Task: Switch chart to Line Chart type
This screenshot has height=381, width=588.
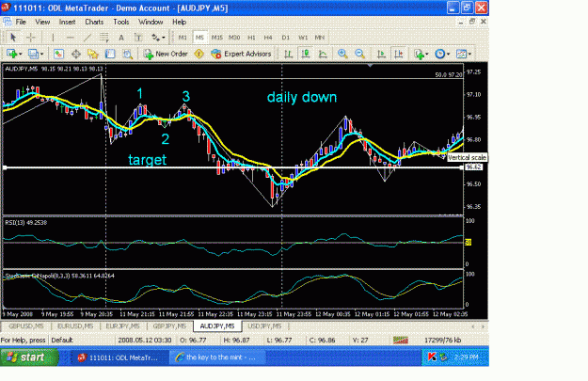Action: [x=323, y=54]
